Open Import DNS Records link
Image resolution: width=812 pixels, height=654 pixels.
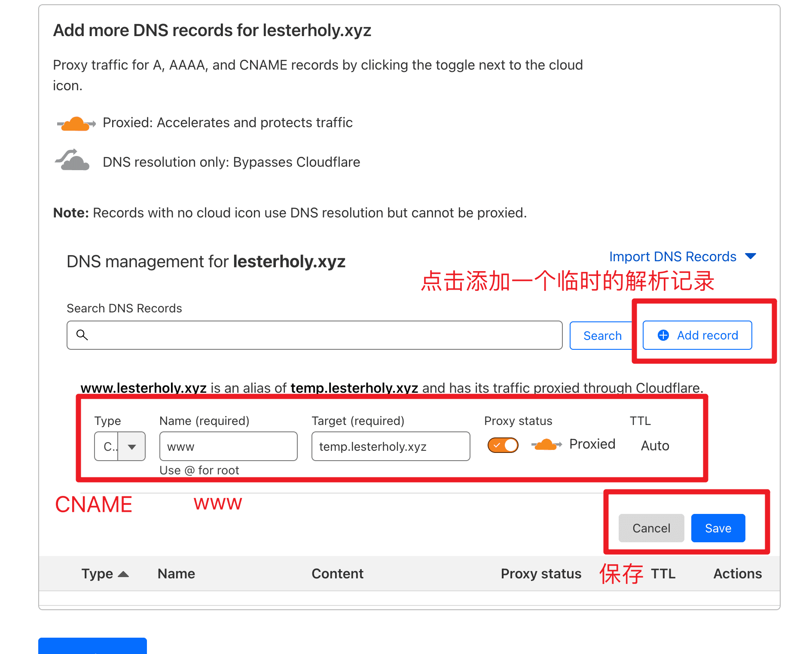(672, 257)
